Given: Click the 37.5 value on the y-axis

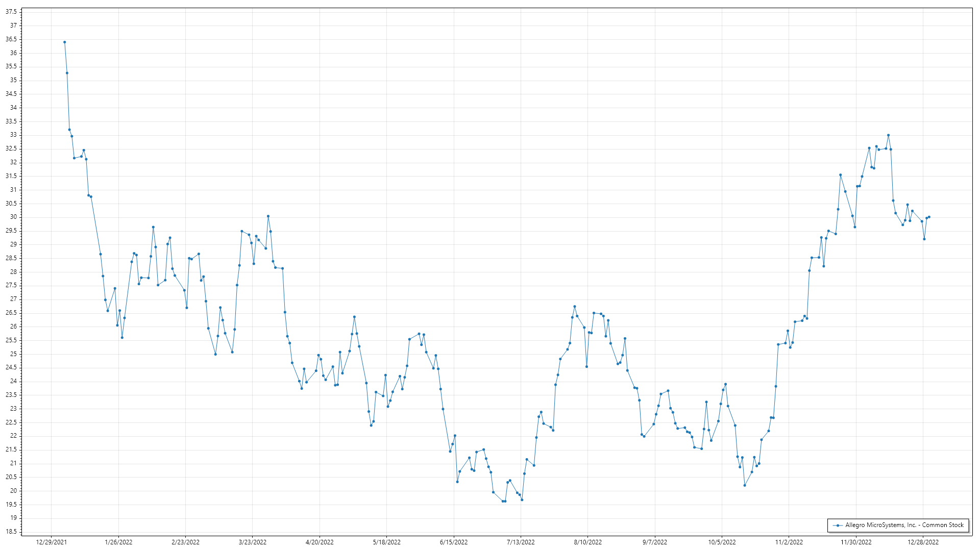Looking at the screenshot, I should [11, 12].
